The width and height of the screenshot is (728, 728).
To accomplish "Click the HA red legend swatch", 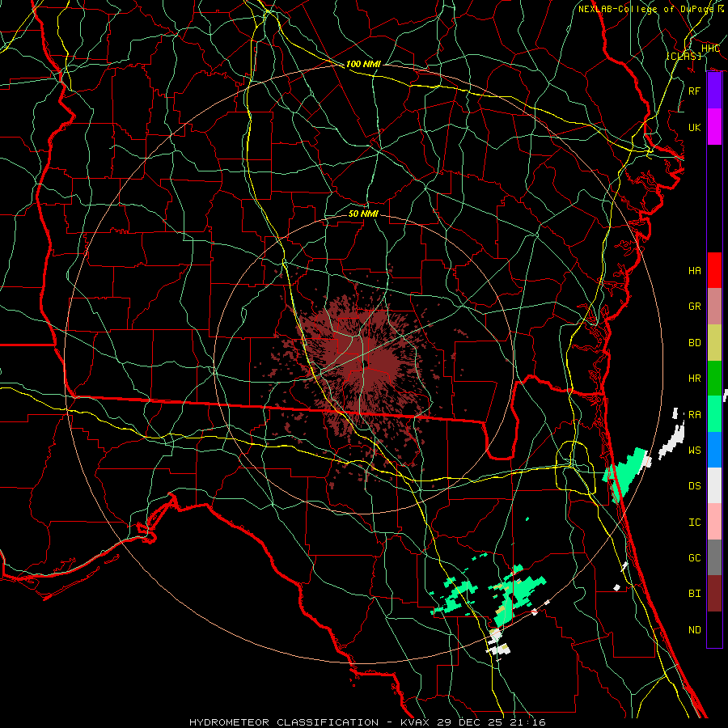I will pos(714,270).
